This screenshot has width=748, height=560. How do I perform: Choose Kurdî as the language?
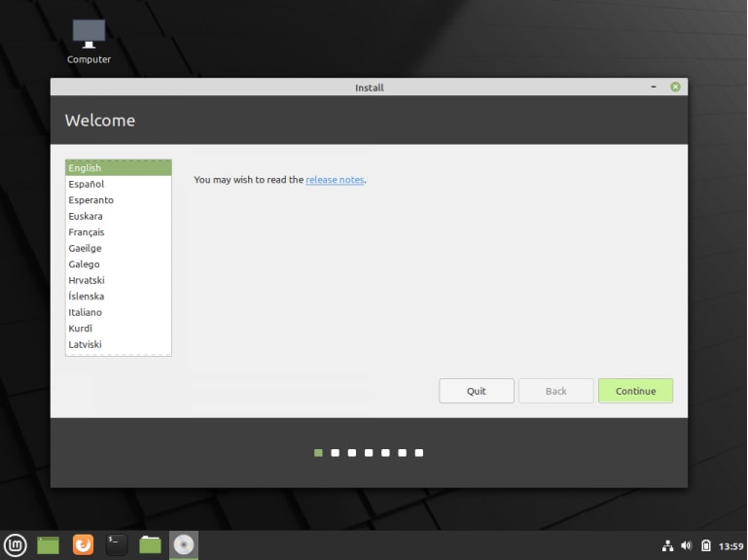(x=119, y=329)
